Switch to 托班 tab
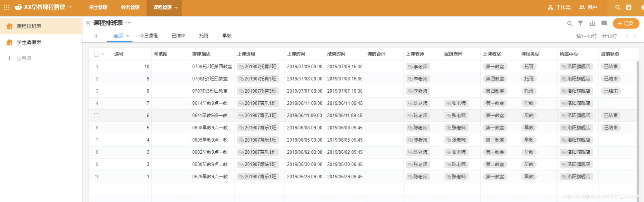 204,36
